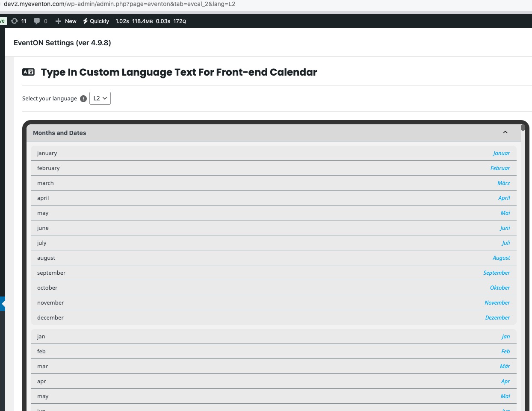Screen dimensions: 532x411
Task: Click the 'march' row label
Action: click(x=45, y=183)
